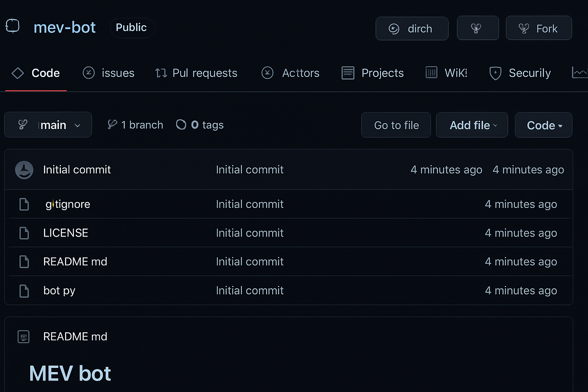Click the Security shield icon
Image resolution: width=588 pixels, height=392 pixels.
(495, 73)
